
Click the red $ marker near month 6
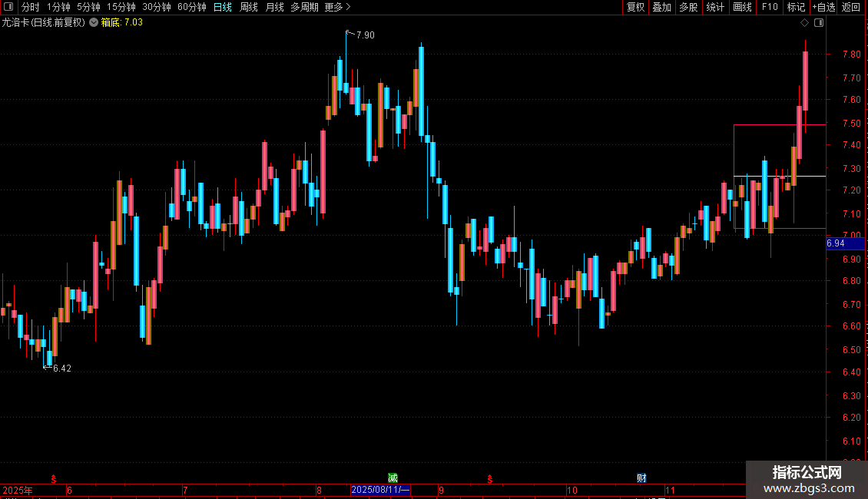54,479
